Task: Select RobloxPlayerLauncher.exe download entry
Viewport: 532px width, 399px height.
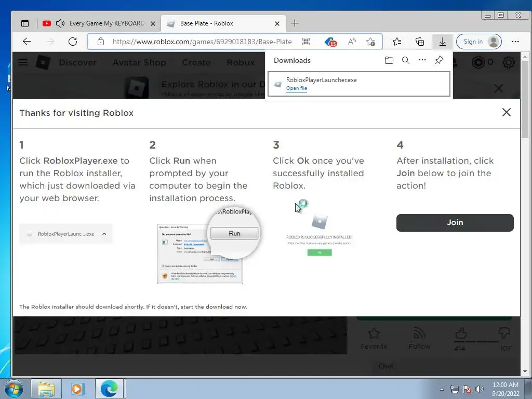Action: click(359, 84)
